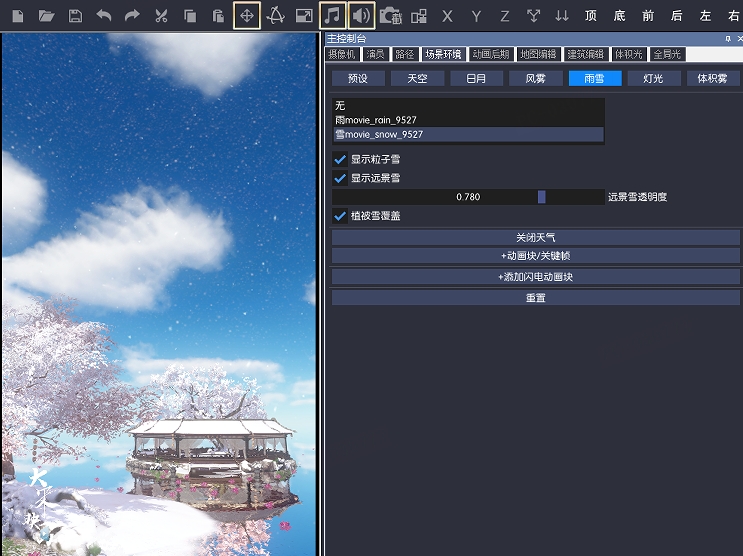Click the icon right of the screenshot camera

click(x=419, y=17)
